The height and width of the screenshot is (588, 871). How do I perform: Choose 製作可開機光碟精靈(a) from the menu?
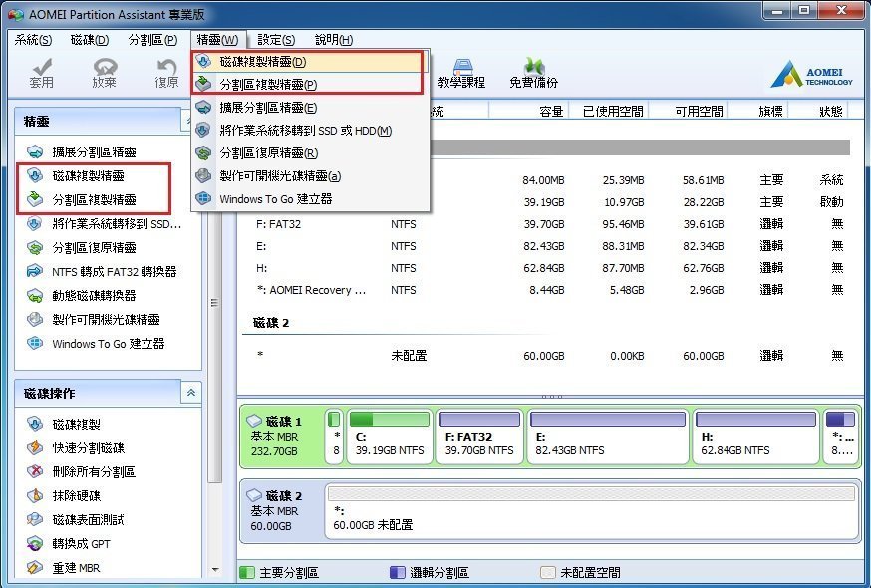[310, 176]
